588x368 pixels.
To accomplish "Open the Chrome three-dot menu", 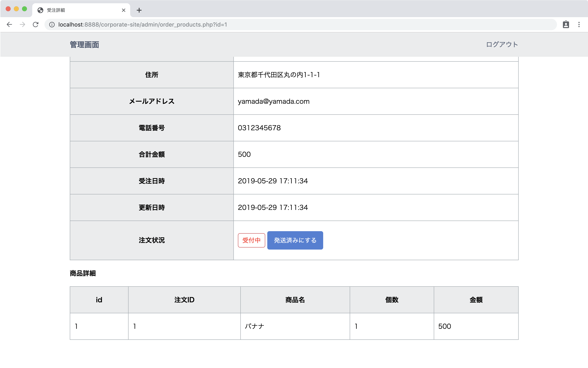I will [x=579, y=25].
